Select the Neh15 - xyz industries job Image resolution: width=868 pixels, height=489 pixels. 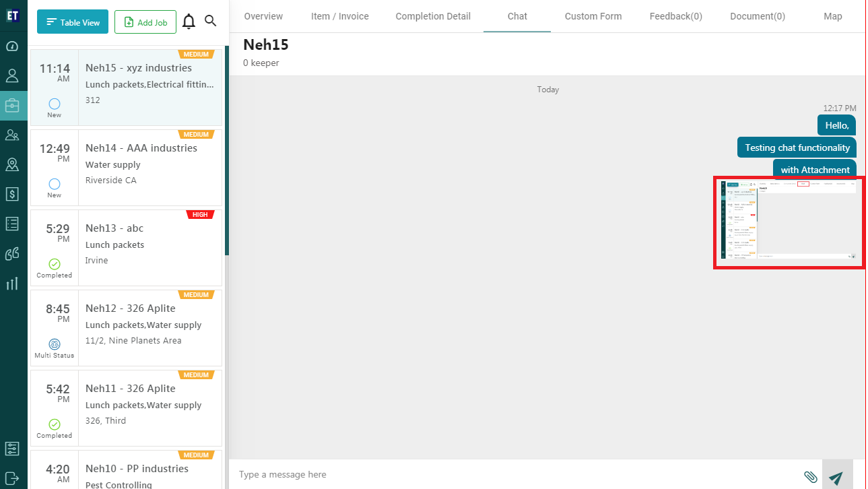[x=126, y=88]
